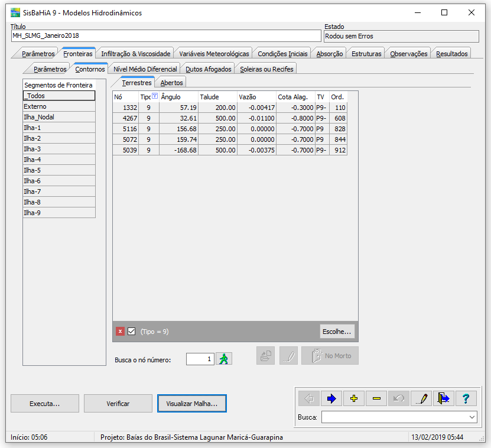Click the Ord. column header

point(338,97)
